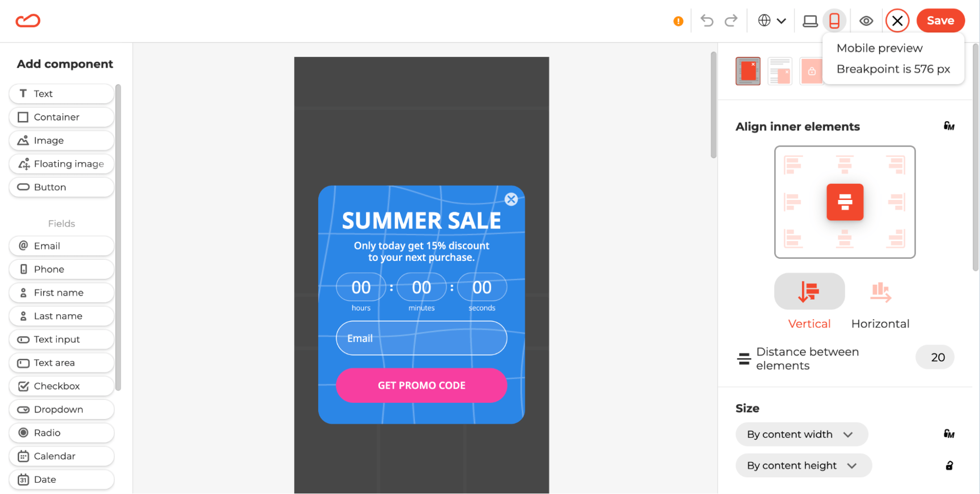The height and width of the screenshot is (494, 980).
Task: Click the GET PROMO CODE button
Action: pos(422,385)
